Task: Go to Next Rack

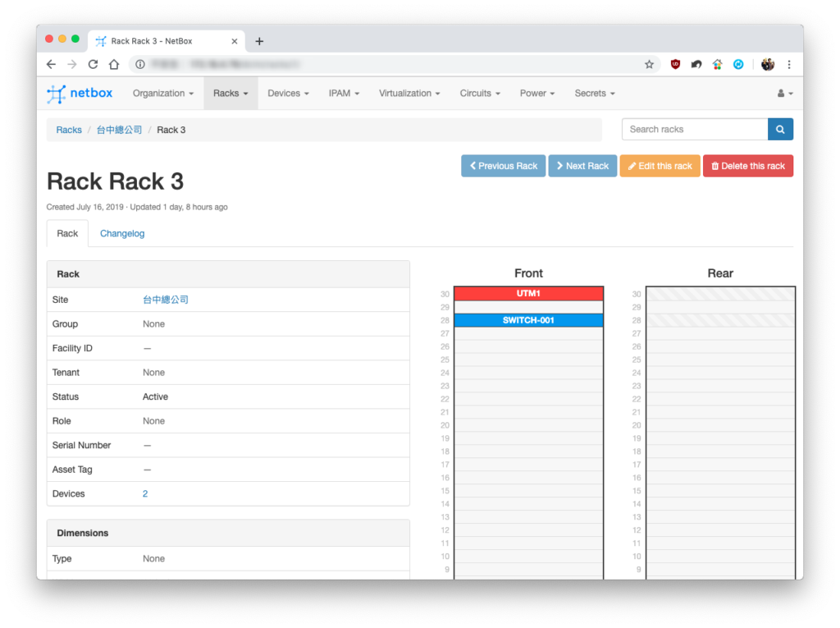Action: 583,167
